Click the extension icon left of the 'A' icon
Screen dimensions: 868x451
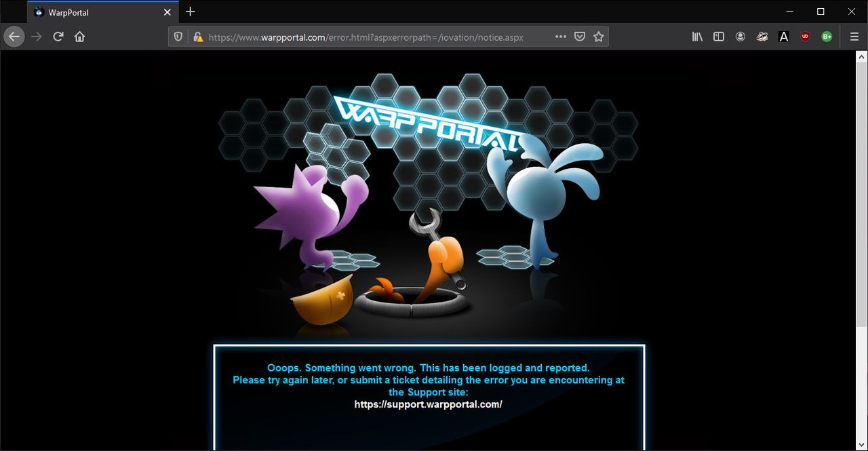click(x=762, y=37)
